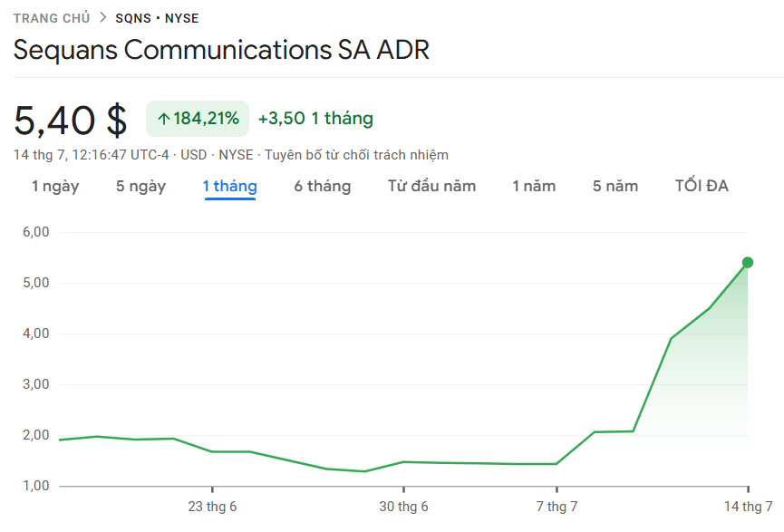
Task: Select the 1 năm tab
Action: (534, 186)
